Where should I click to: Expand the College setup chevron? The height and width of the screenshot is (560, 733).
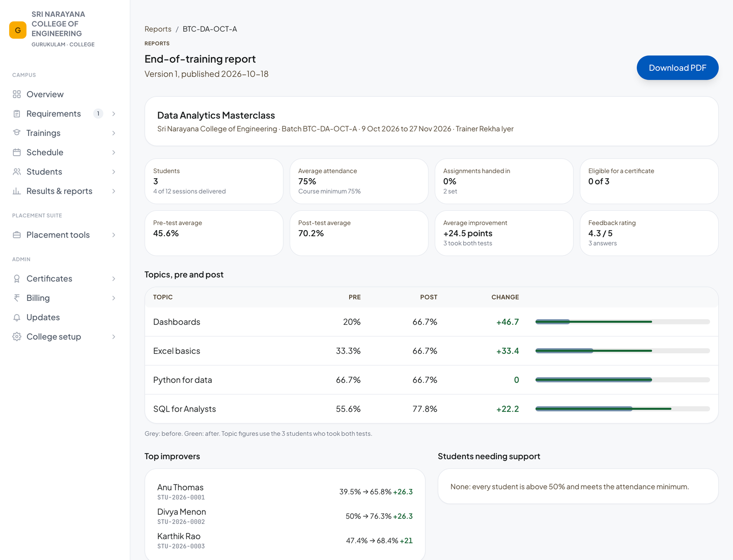(114, 337)
